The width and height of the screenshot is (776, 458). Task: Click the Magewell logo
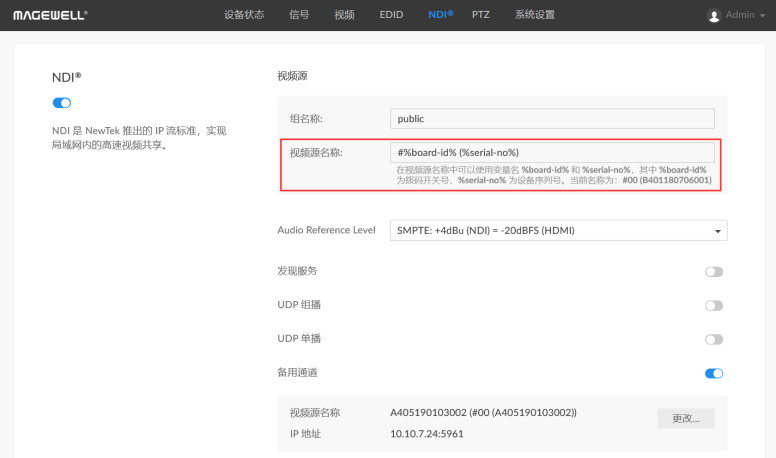[x=50, y=15]
